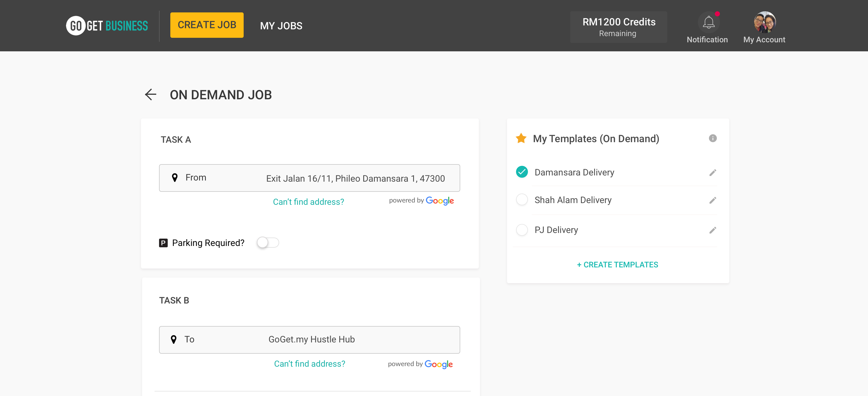This screenshot has height=396, width=868.
Task: Edit the Damansara Delivery template
Action: pos(712,173)
